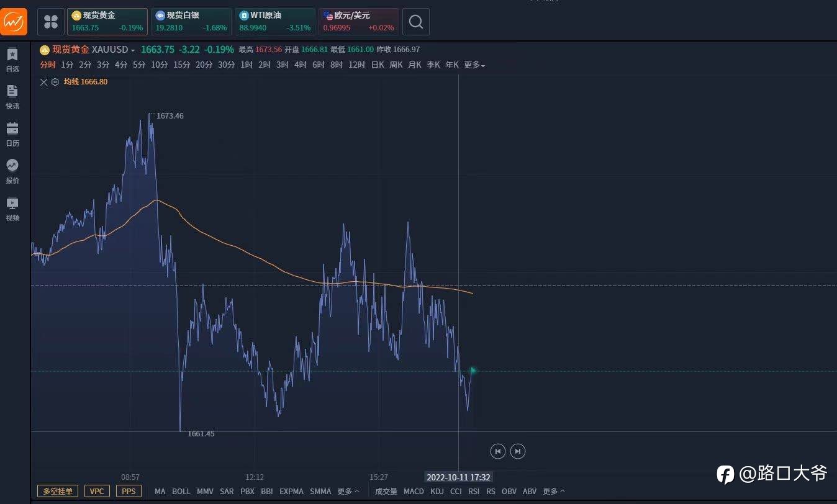Select the 15分 timeframe tab

[182, 65]
